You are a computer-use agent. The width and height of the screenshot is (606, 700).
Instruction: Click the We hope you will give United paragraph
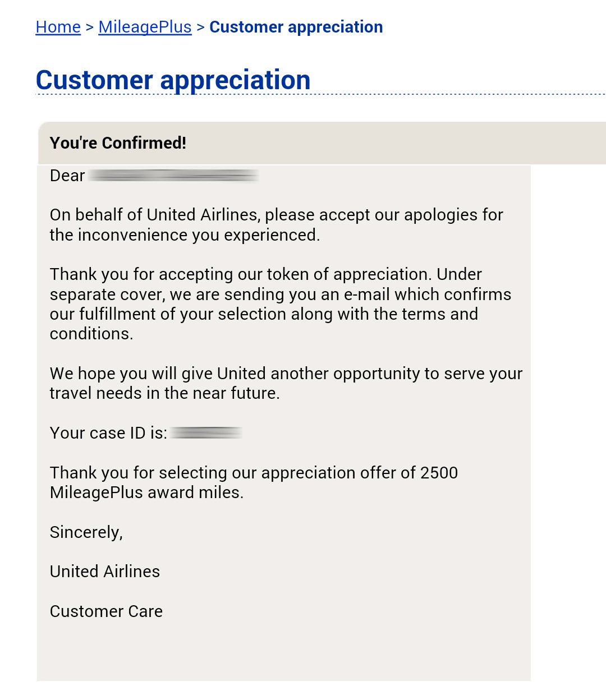point(286,383)
